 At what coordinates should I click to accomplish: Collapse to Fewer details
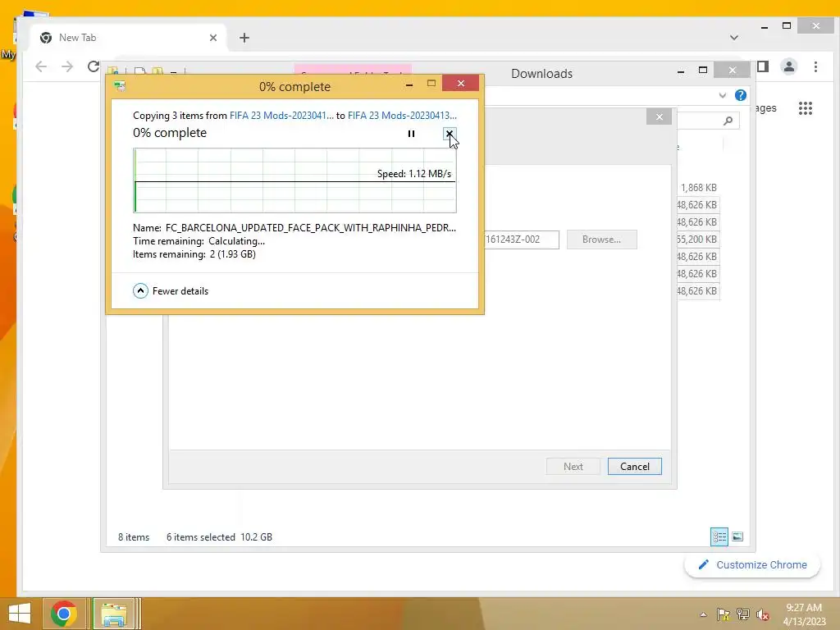171,291
